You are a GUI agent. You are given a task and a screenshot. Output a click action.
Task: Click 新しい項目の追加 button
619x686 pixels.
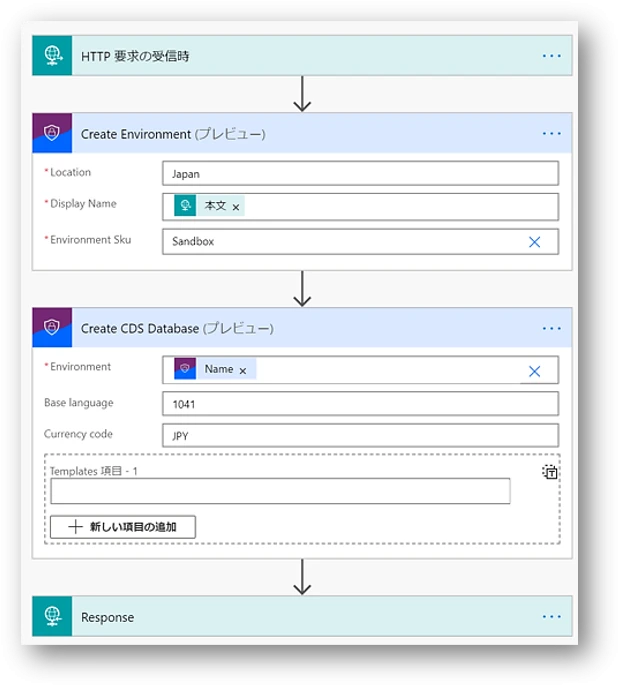click(x=123, y=527)
